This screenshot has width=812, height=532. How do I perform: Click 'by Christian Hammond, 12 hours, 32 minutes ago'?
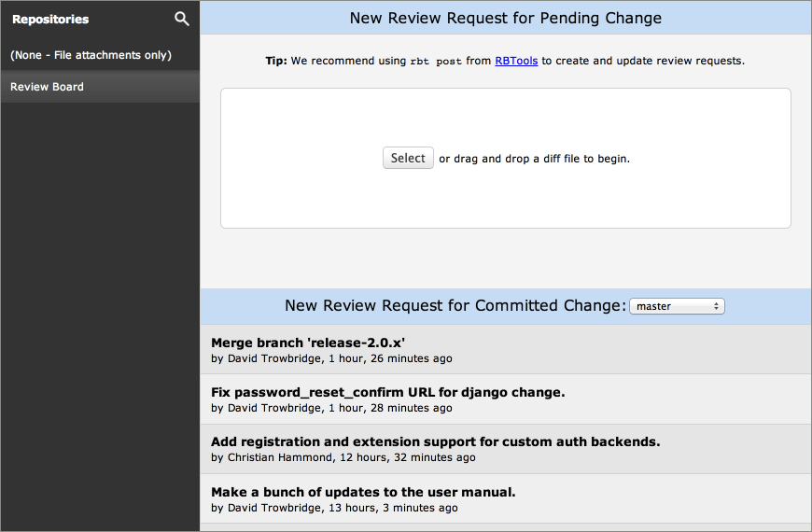(x=343, y=457)
